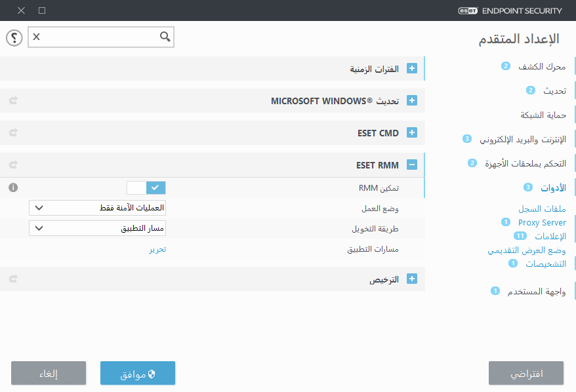Click the افتراضي default button

[x=526, y=373]
